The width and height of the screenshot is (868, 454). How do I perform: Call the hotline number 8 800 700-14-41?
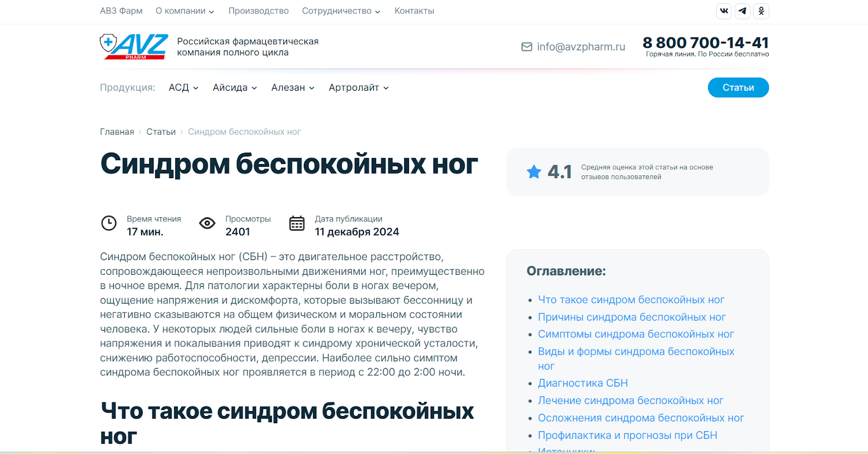pos(705,43)
